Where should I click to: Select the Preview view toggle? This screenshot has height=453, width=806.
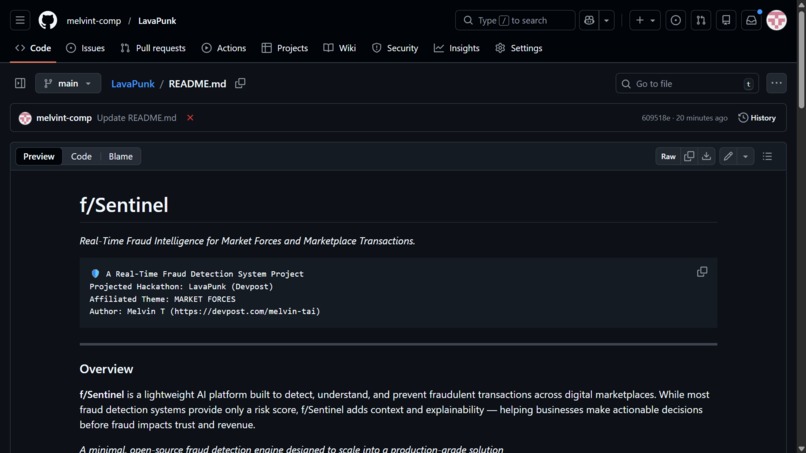(39, 156)
